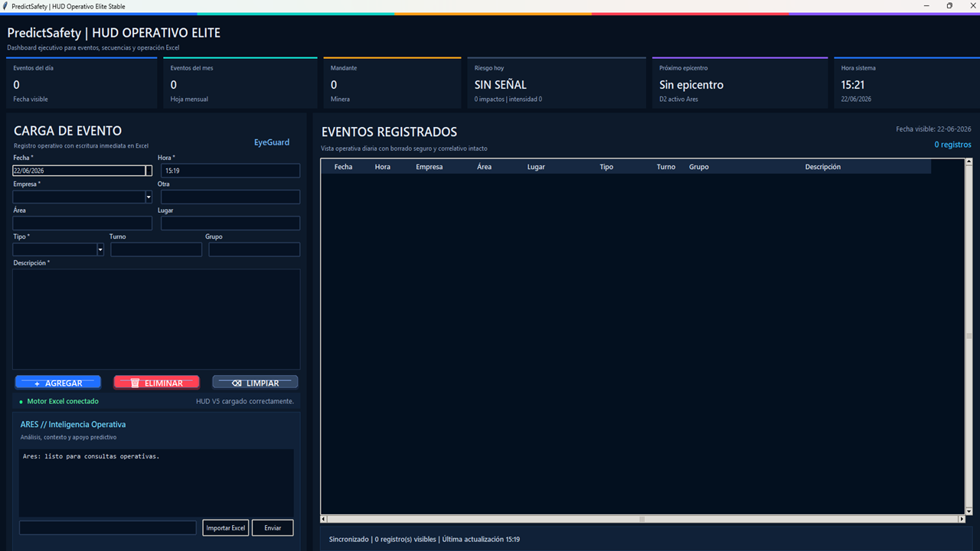Click the horizontal scrollbar of events table
The image size is (980, 551).
[642, 519]
